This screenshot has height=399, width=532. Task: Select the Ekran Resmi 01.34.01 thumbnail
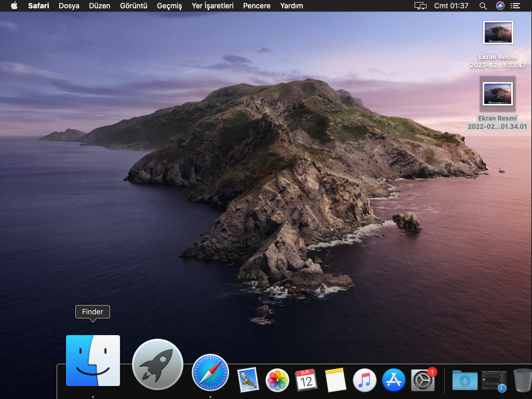498,94
